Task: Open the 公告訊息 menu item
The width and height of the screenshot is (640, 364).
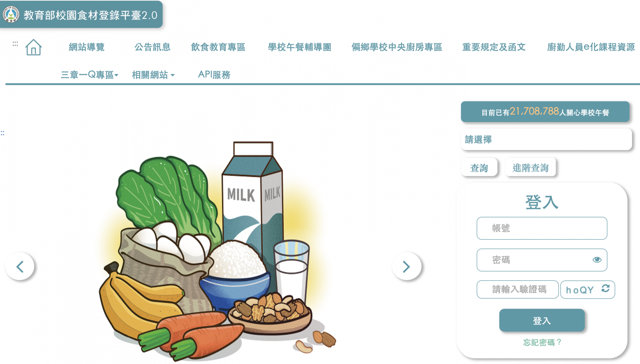Action: tap(152, 47)
